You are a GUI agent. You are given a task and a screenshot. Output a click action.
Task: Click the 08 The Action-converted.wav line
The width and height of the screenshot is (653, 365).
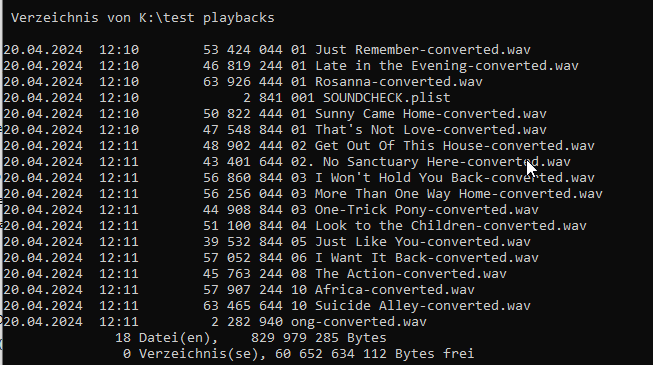coord(399,274)
